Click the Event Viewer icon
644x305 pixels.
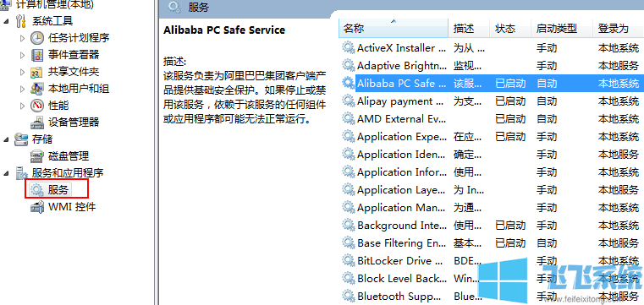click(x=37, y=55)
